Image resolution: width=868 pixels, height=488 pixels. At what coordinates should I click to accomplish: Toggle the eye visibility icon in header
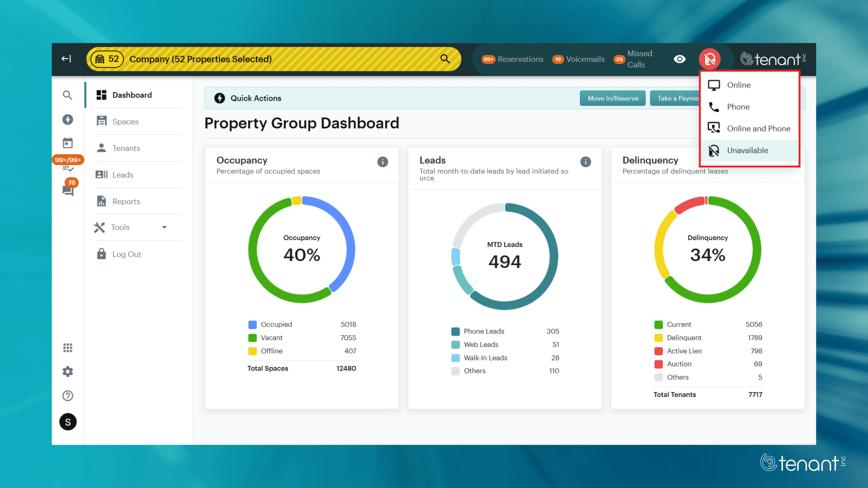coord(680,59)
